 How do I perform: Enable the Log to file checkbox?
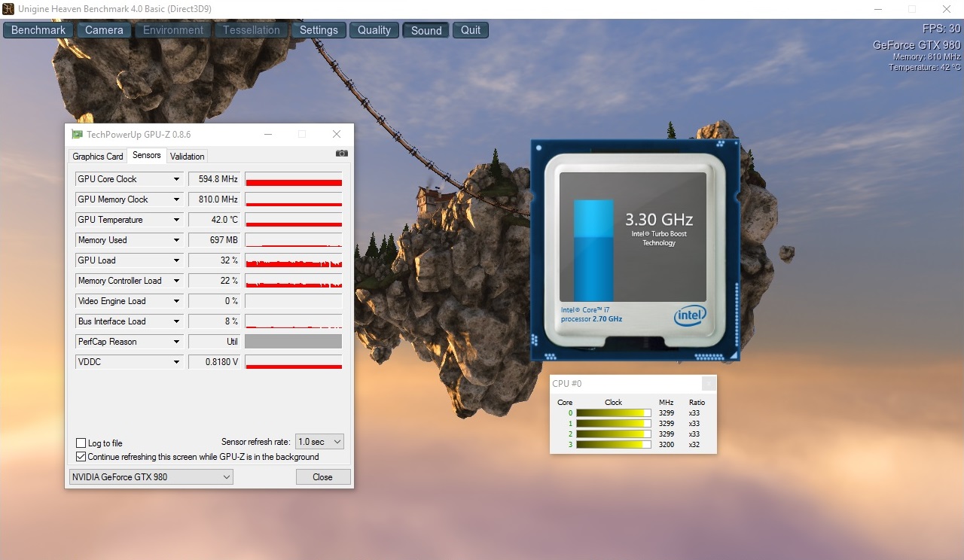click(x=81, y=443)
